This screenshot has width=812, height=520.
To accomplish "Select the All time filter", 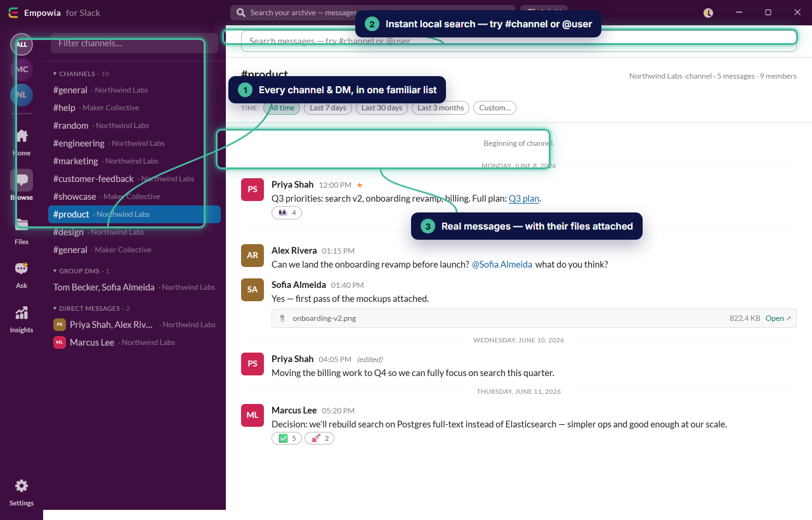I will point(282,108).
